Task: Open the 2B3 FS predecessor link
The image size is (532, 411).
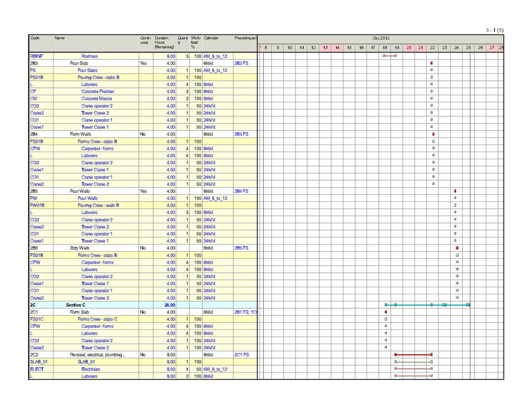Action: [241, 134]
